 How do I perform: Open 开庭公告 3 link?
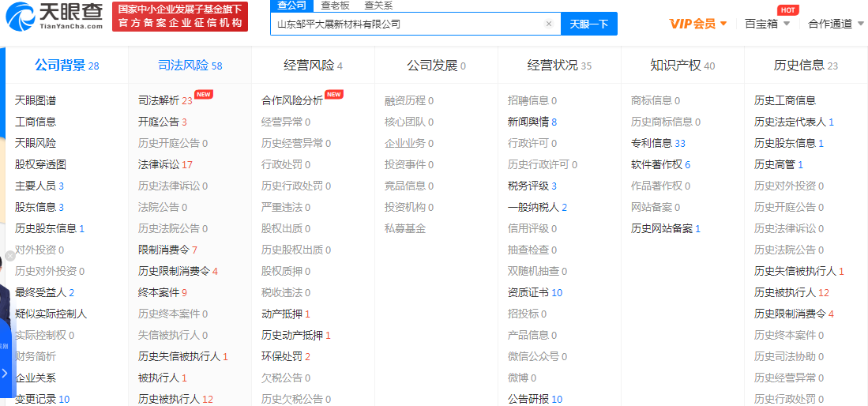(162, 122)
